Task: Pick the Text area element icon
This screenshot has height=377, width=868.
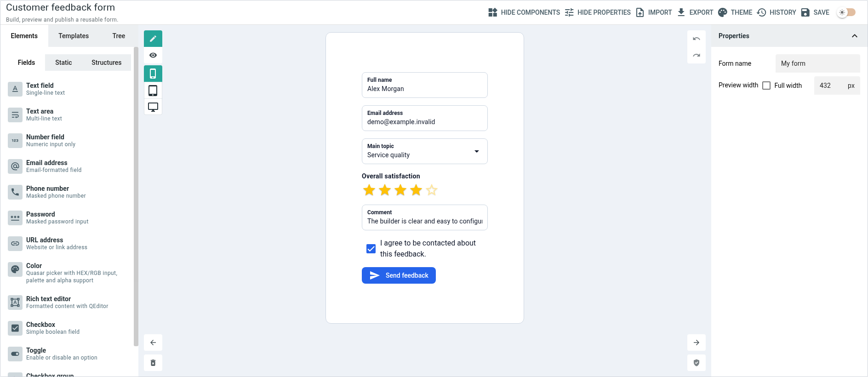Action: coord(15,115)
